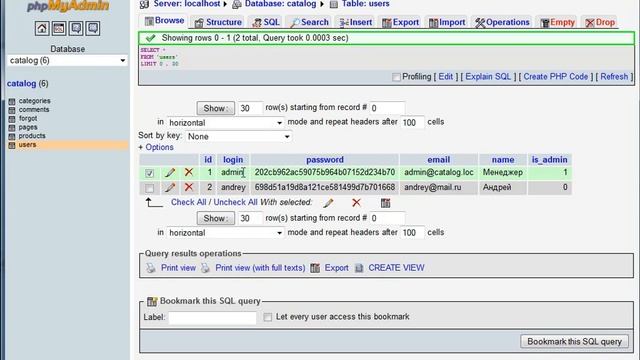
Task: Edit the andrey row pencil icon
Action: (x=170, y=188)
